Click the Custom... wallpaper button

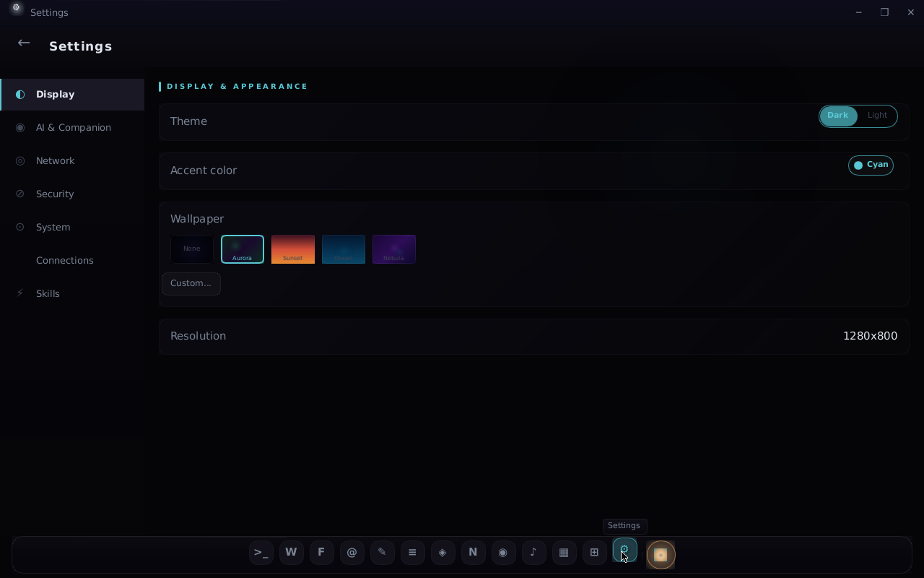[x=191, y=283]
